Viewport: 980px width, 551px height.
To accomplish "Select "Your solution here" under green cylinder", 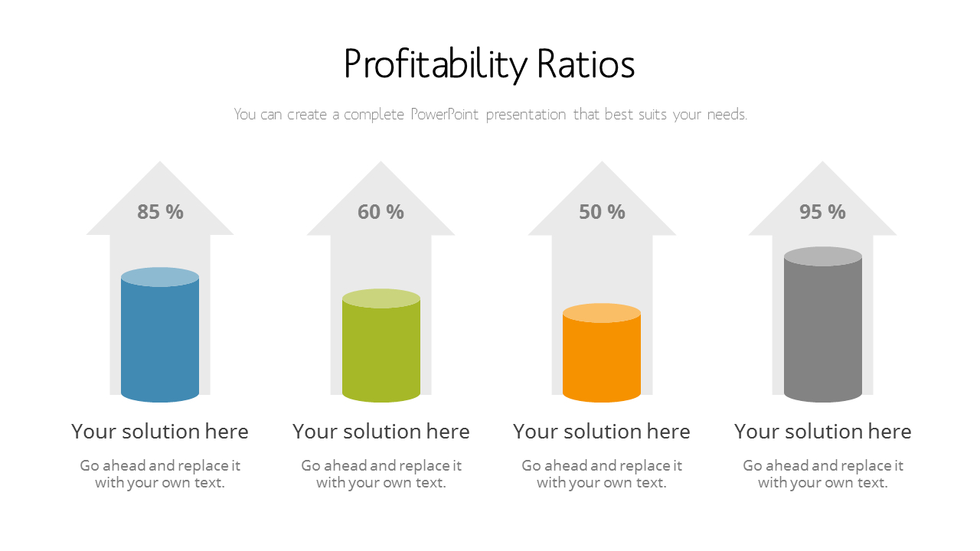I will click(x=381, y=432).
